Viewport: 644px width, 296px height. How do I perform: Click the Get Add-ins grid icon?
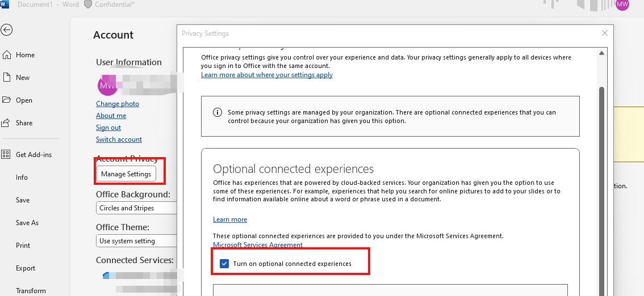[7, 155]
